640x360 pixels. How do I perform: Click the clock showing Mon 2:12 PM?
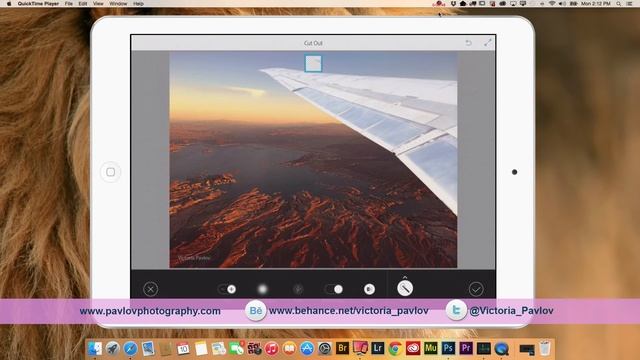click(x=596, y=3)
